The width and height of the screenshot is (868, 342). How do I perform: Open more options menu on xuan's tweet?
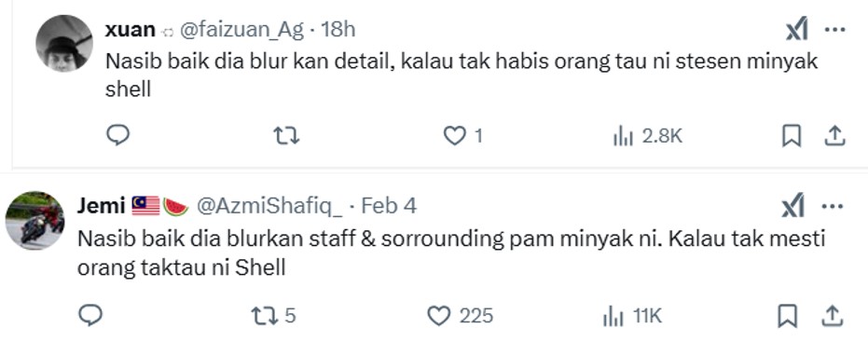click(834, 29)
